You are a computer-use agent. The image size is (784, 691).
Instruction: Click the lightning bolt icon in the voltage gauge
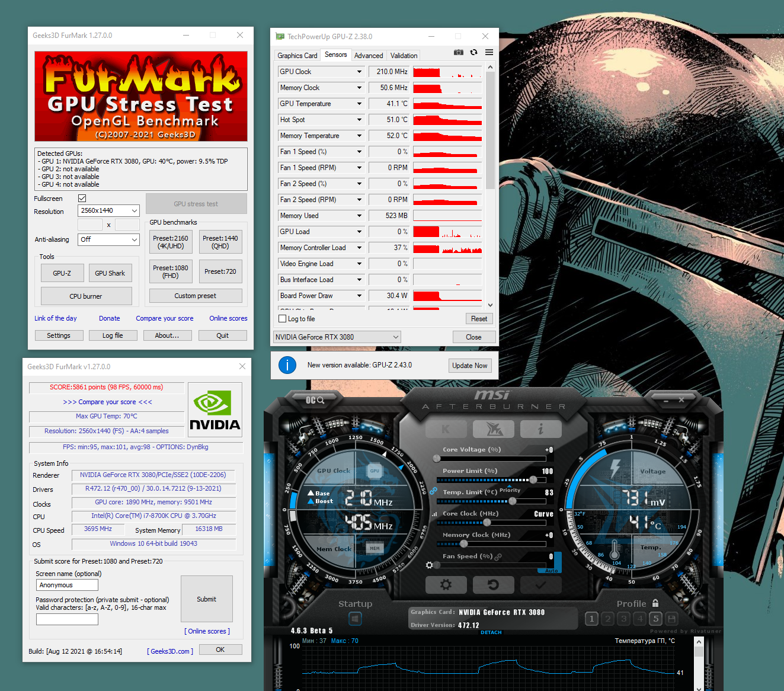pyautogui.click(x=615, y=468)
